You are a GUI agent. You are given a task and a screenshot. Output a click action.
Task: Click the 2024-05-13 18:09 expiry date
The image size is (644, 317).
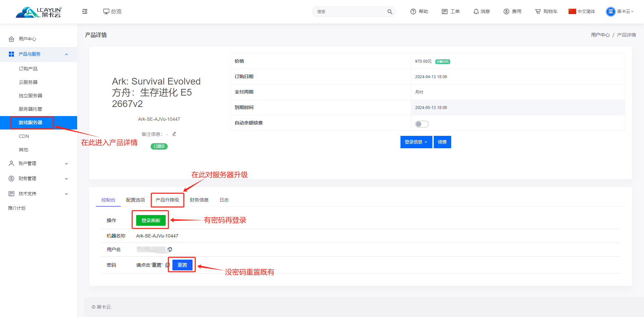point(431,108)
